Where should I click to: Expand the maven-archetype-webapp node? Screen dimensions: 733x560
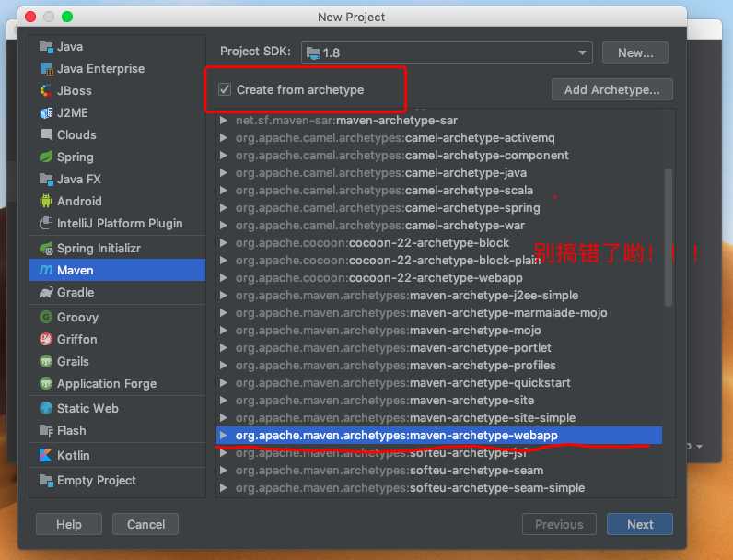[x=224, y=435]
